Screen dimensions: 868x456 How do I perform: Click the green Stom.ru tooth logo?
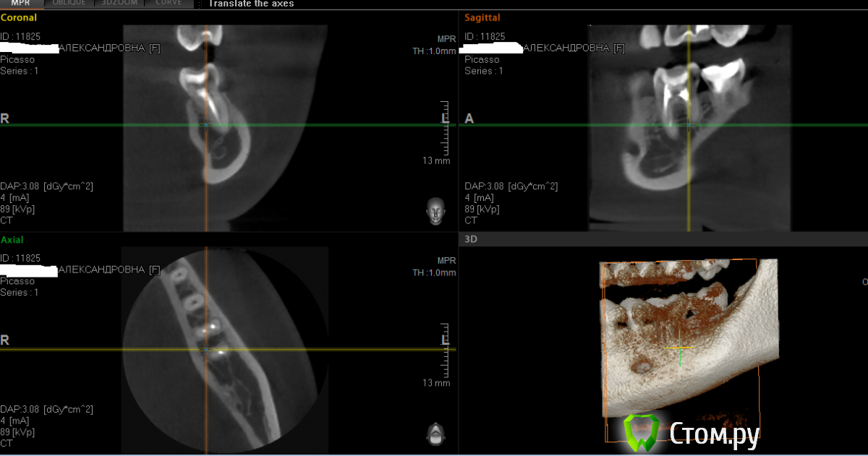point(641,431)
